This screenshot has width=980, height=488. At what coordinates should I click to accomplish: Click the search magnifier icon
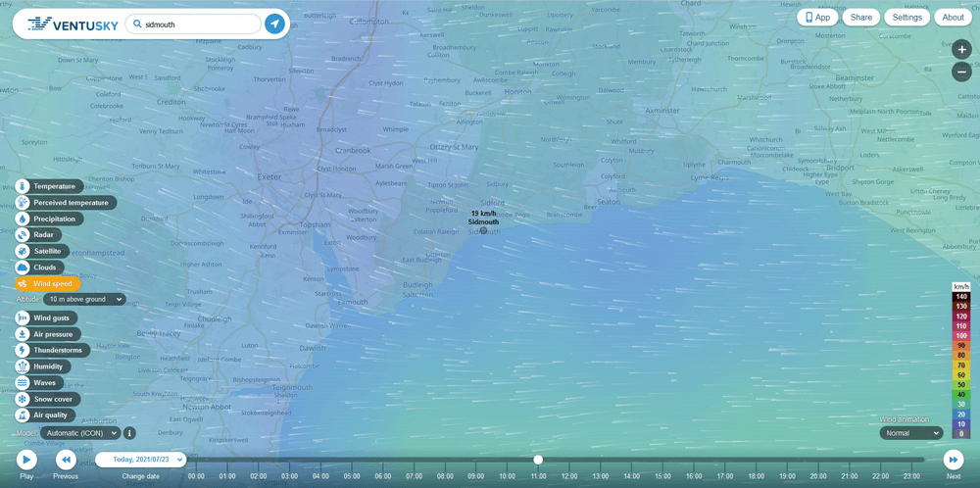(138, 24)
